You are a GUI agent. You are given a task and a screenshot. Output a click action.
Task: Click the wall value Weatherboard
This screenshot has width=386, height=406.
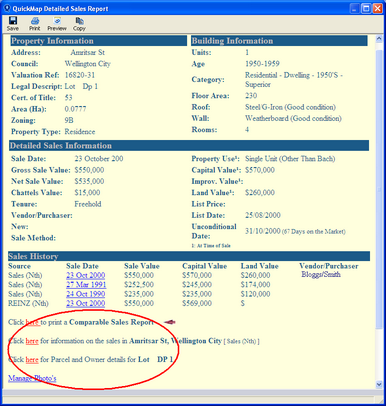[293, 118]
